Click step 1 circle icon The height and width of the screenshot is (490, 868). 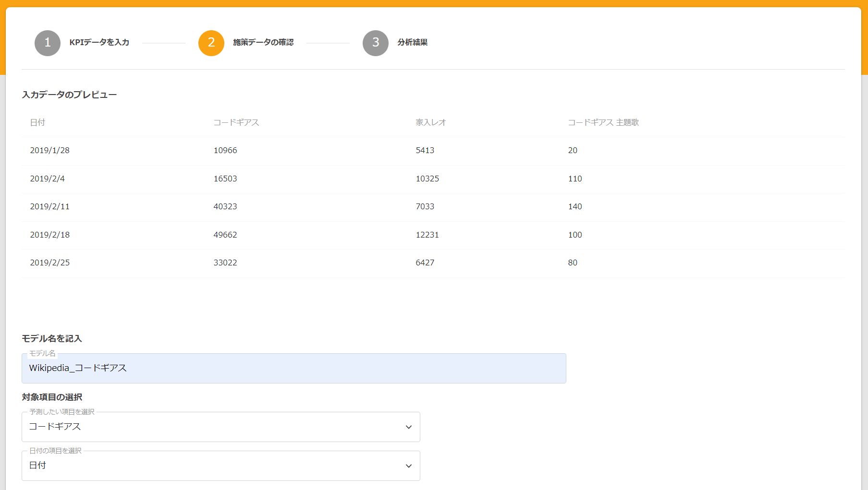coord(48,43)
